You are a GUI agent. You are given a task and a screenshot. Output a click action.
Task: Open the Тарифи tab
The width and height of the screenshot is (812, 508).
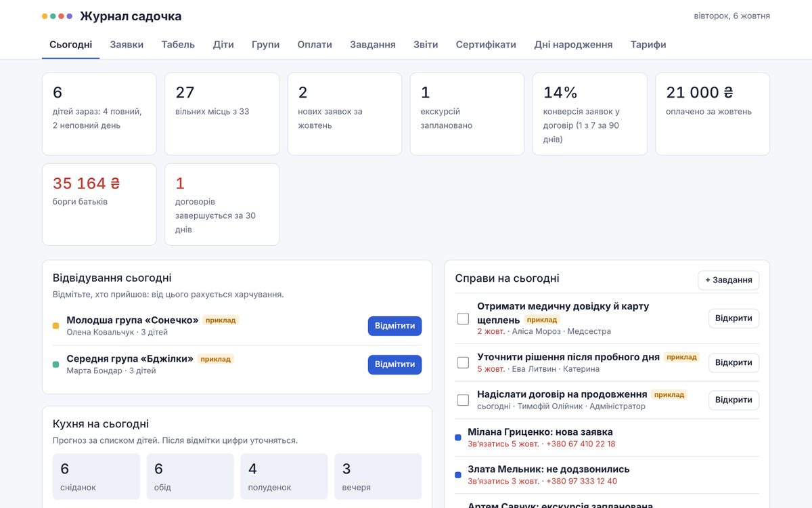point(648,45)
